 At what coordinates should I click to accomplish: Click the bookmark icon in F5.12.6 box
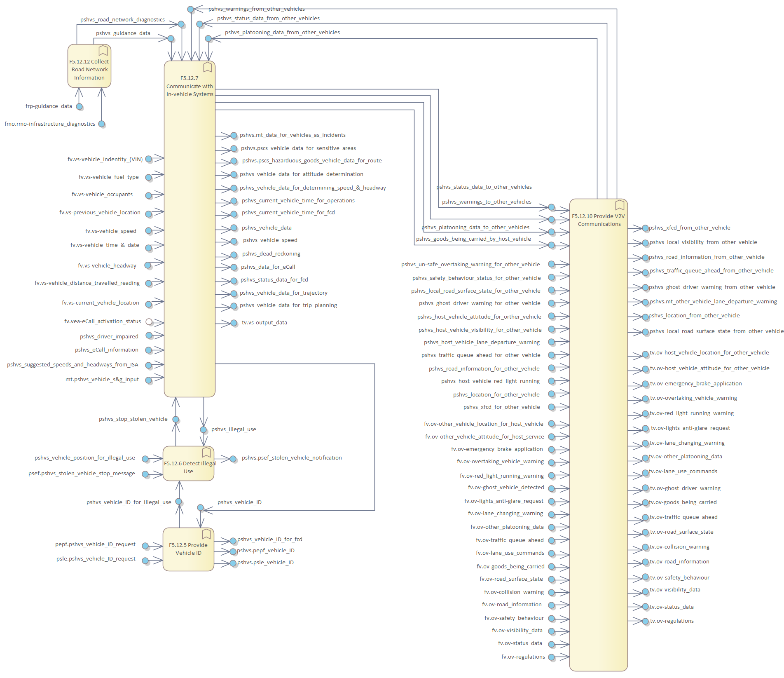[206, 453]
